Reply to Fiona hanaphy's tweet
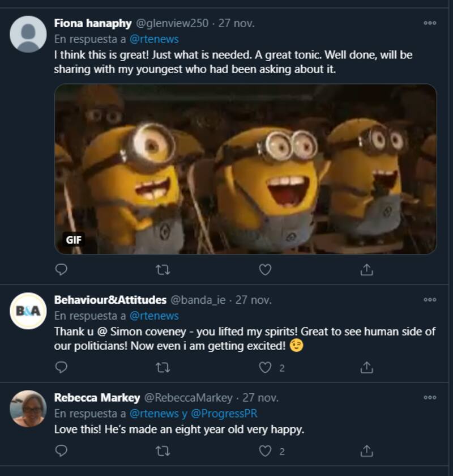The image size is (453, 476). [x=61, y=270]
